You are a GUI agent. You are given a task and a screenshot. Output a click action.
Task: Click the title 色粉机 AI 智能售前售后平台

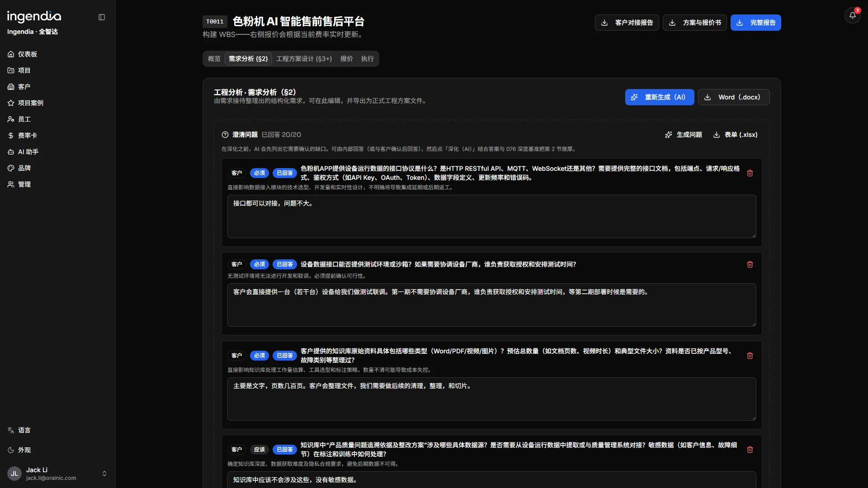pos(298,21)
